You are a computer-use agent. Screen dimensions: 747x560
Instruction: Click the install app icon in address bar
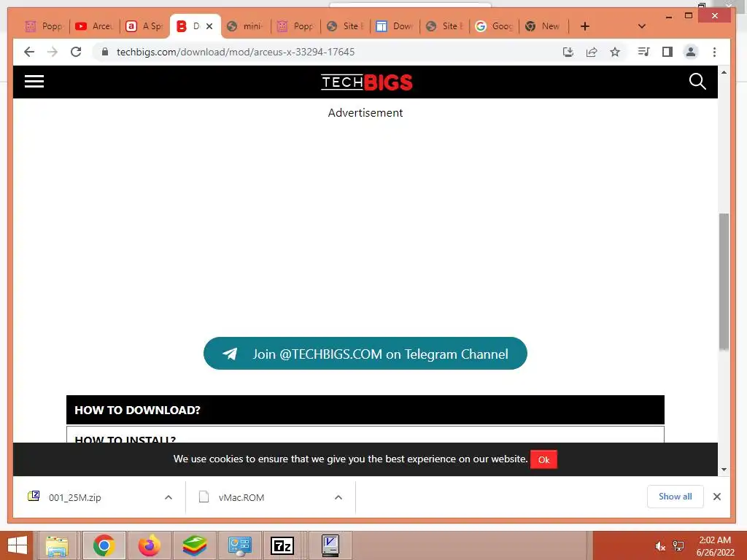click(x=568, y=52)
